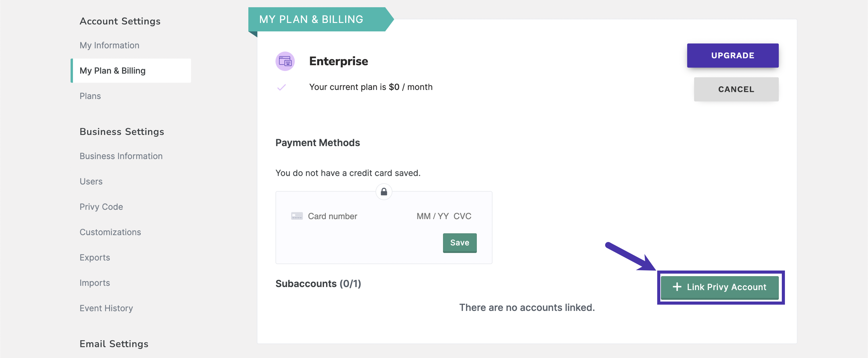This screenshot has height=358, width=868.
Task: Open the Customizations page
Action: click(x=110, y=232)
